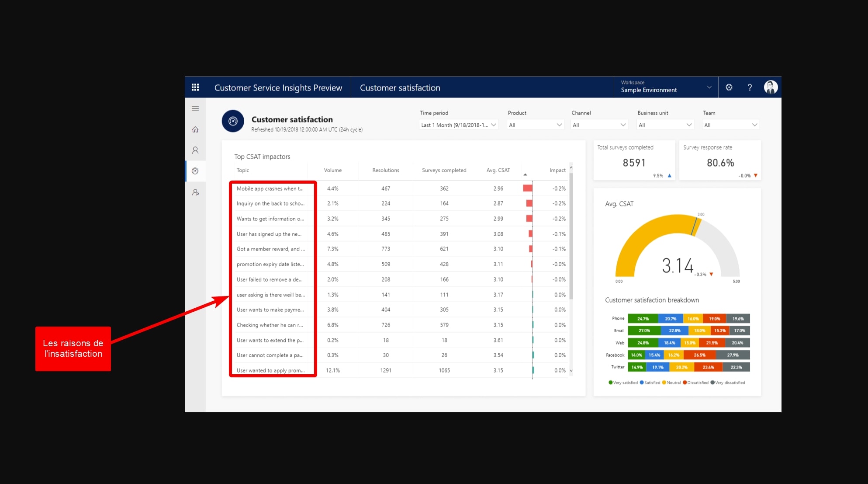868x484 pixels.
Task: Open the user profile avatar
Action: point(771,87)
